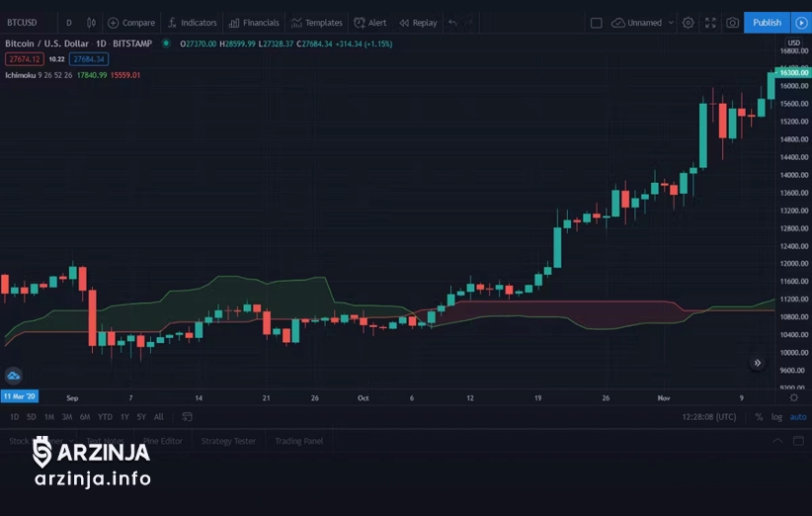This screenshot has width=812, height=516.
Task: Open chart settings gear icon
Action: [x=689, y=23]
